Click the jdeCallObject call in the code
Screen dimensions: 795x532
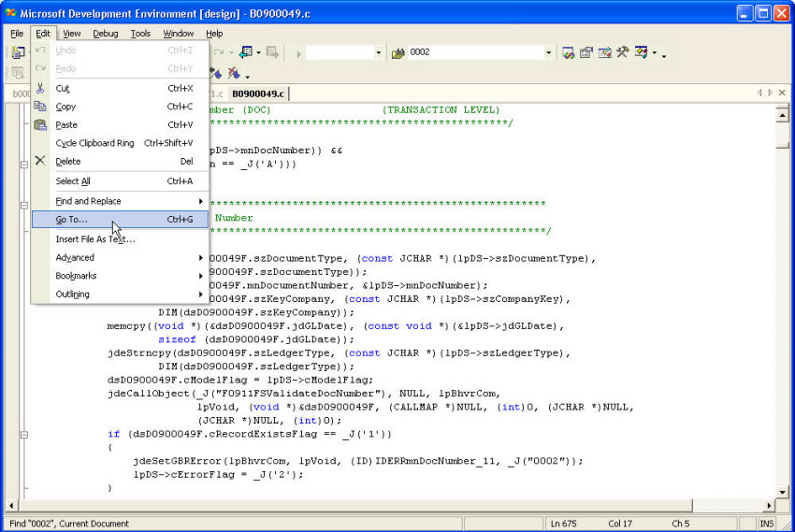(x=148, y=394)
